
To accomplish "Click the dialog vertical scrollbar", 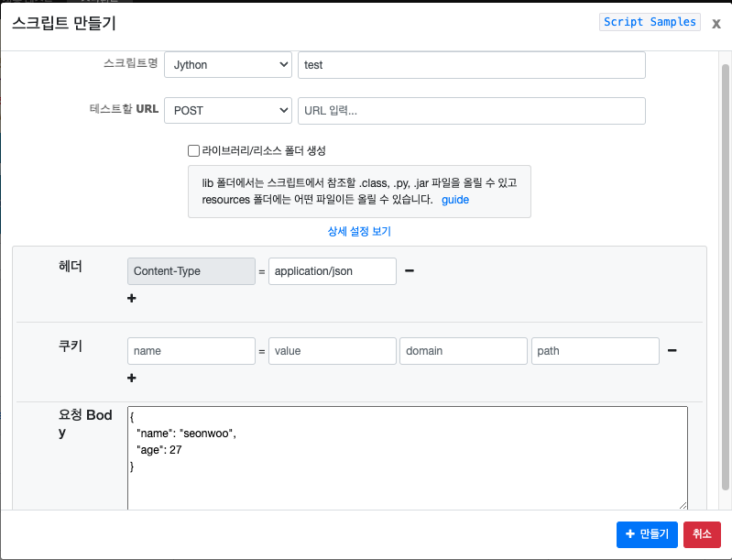I will 725,277.
